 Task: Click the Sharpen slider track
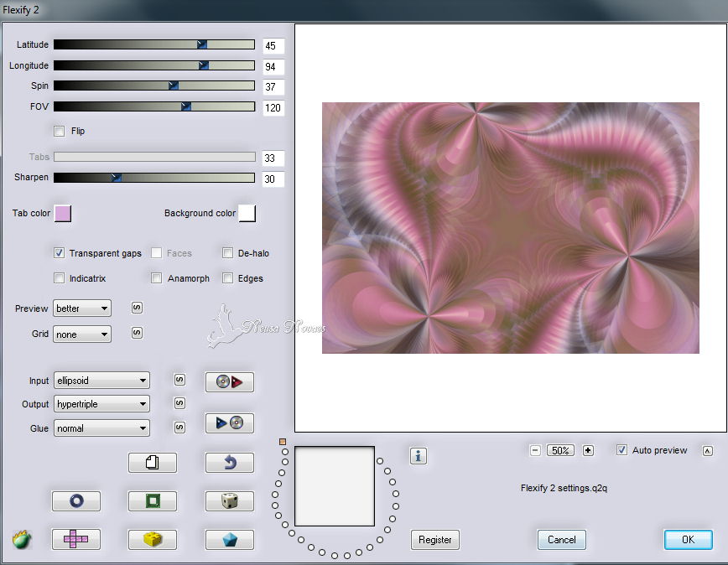[154, 178]
